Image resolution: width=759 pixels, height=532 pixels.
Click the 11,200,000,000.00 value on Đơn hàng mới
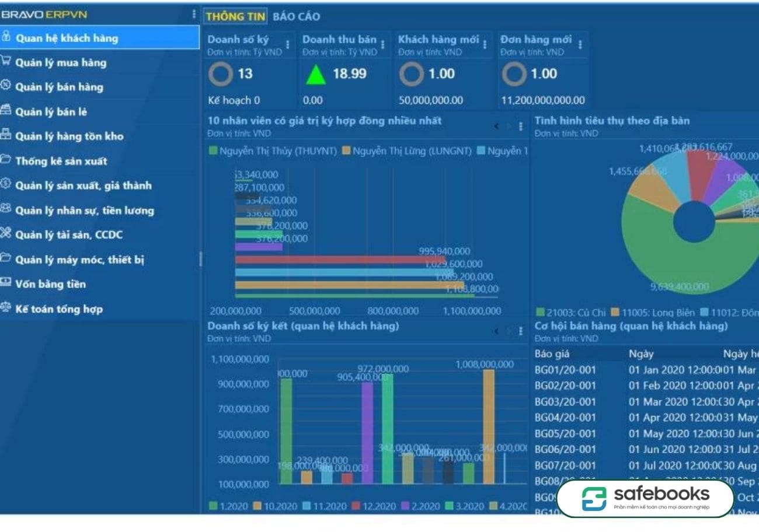pos(543,100)
